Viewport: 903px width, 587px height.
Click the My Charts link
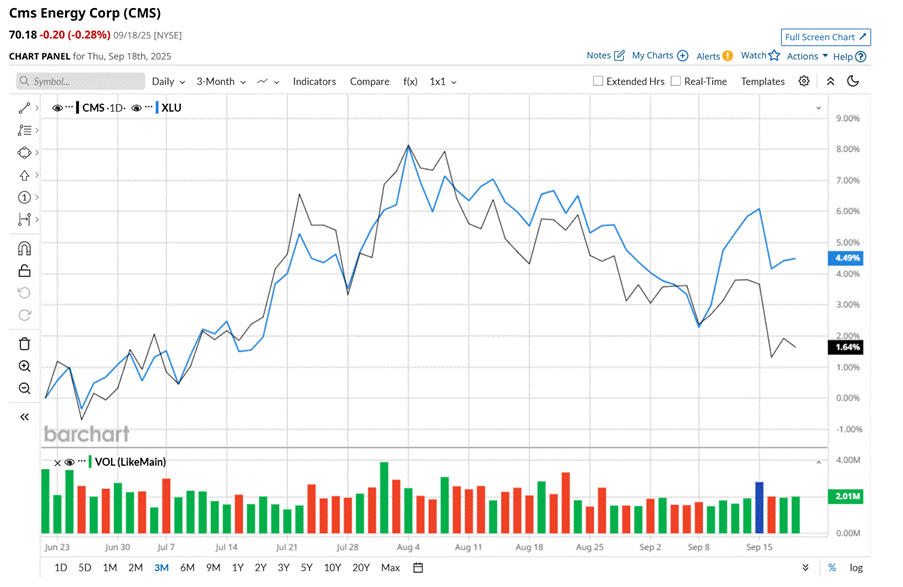click(x=652, y=55)
